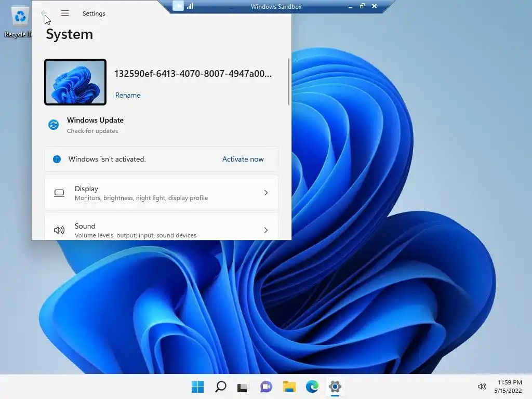This screenshot has height=399, width=532.
Task: Click the Settings gear on the taskbar
Action: click(x=335, y=387)
